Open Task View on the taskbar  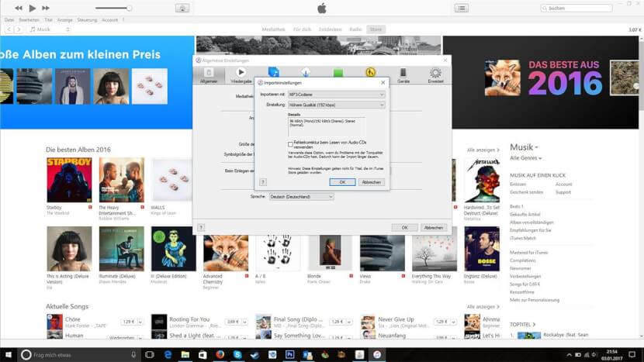pos(150,354)
